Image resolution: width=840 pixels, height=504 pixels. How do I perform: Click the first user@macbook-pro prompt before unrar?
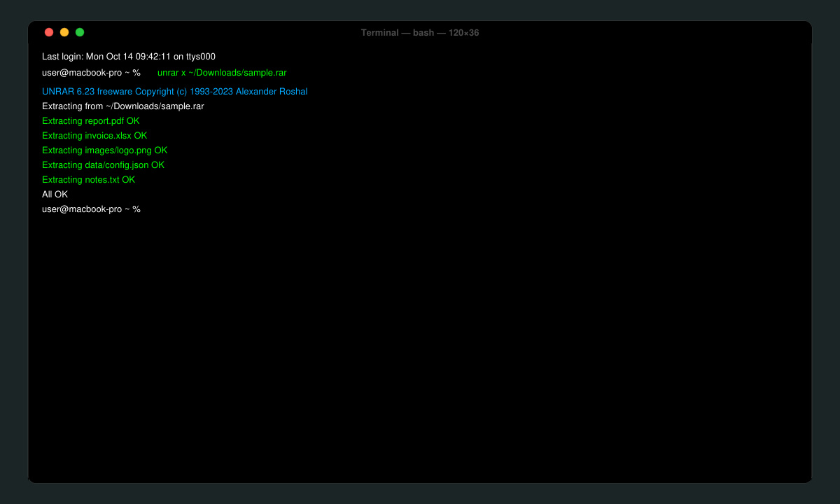91,73
